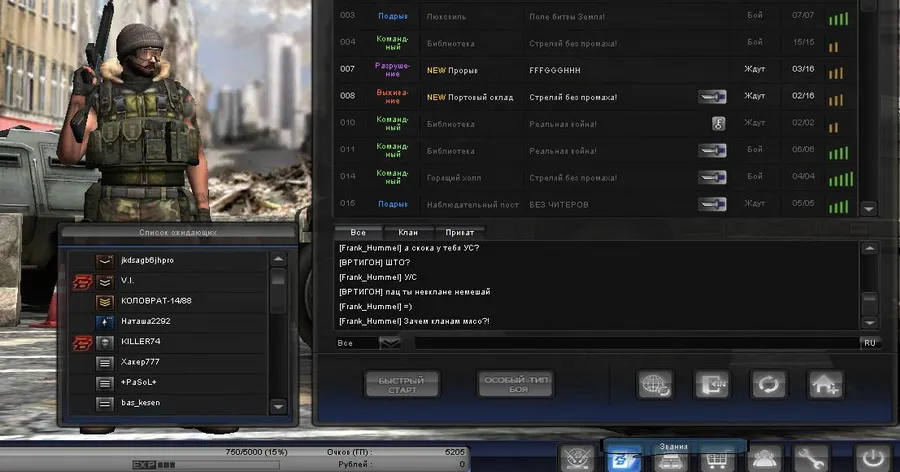
Task: Open the highlighted Задания missions icon
Action: coord(623,459)
